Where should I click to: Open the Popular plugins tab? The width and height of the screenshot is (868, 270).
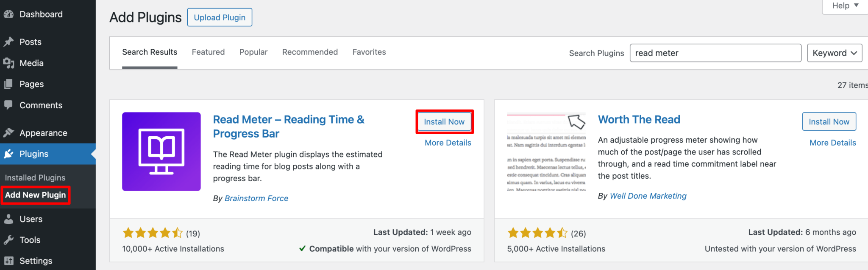click(x=253, y=52)
